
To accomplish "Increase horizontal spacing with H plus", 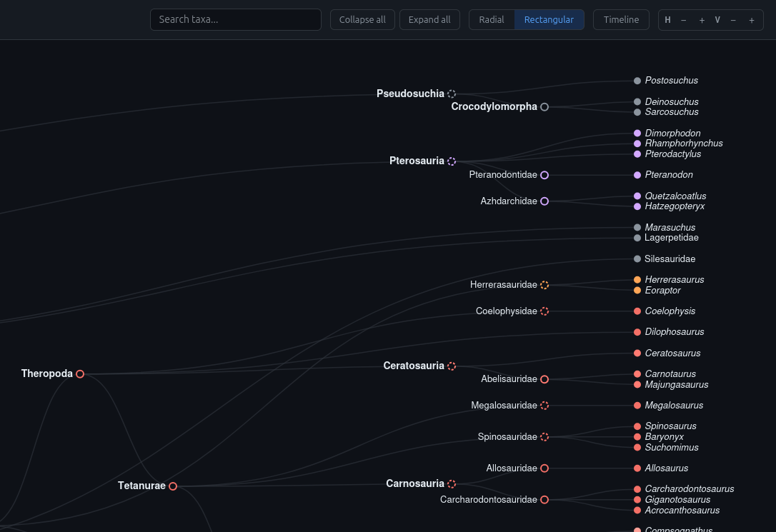I will (x=702, y=20).
